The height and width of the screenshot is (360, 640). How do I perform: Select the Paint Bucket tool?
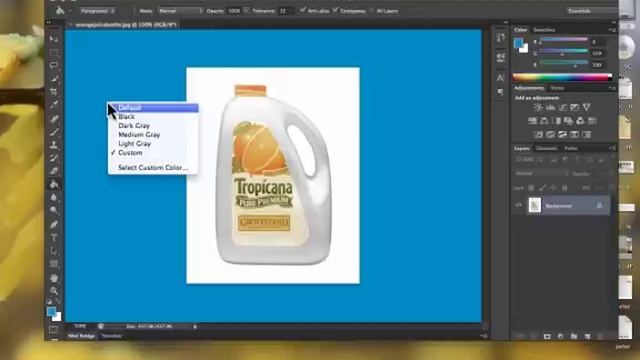[53, 184]
